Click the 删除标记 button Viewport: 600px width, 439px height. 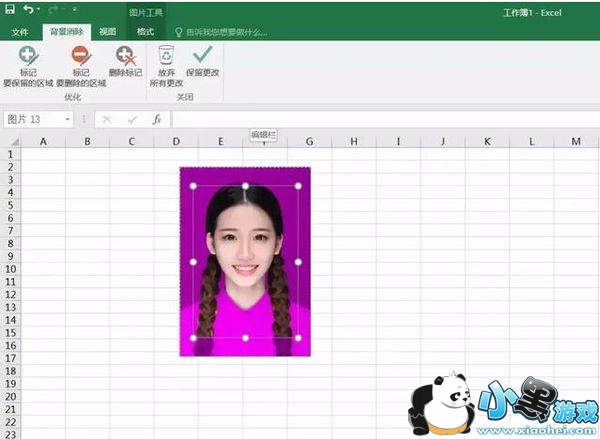pos(125,61)
